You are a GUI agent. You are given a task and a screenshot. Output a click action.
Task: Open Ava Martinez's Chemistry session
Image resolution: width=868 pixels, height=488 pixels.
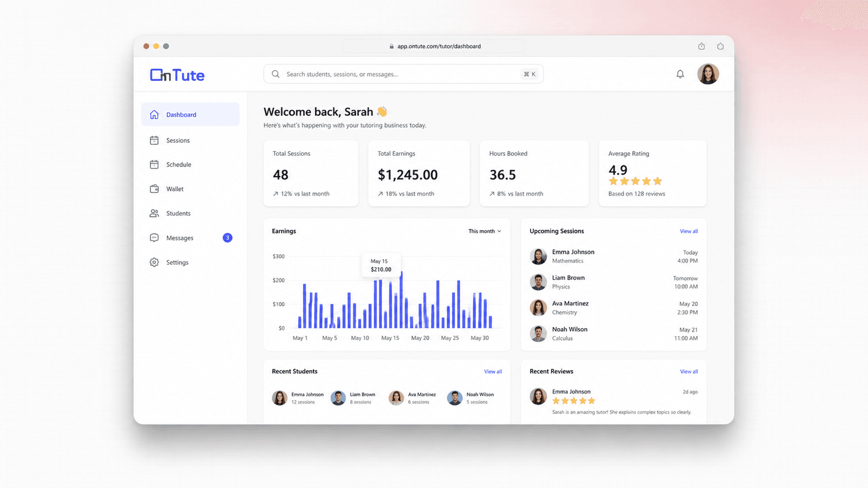coord(614,308)
